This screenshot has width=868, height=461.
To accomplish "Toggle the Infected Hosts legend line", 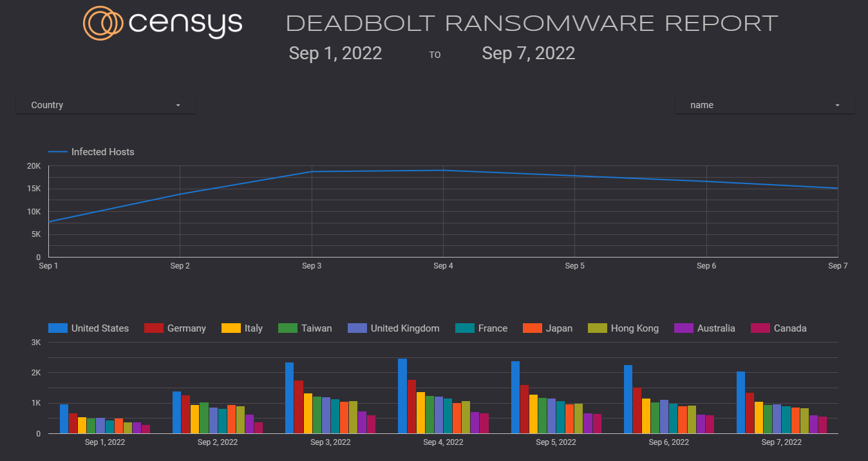I will tap(91, 152).
